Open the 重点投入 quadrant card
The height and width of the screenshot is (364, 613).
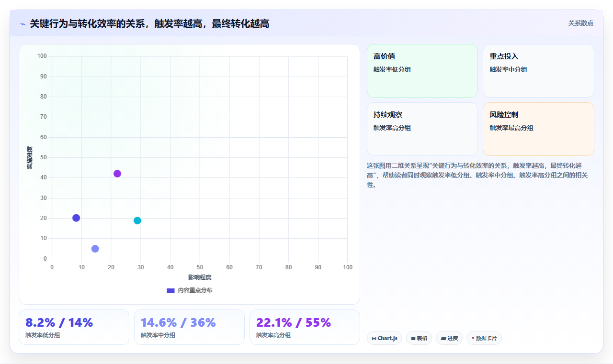538,71
